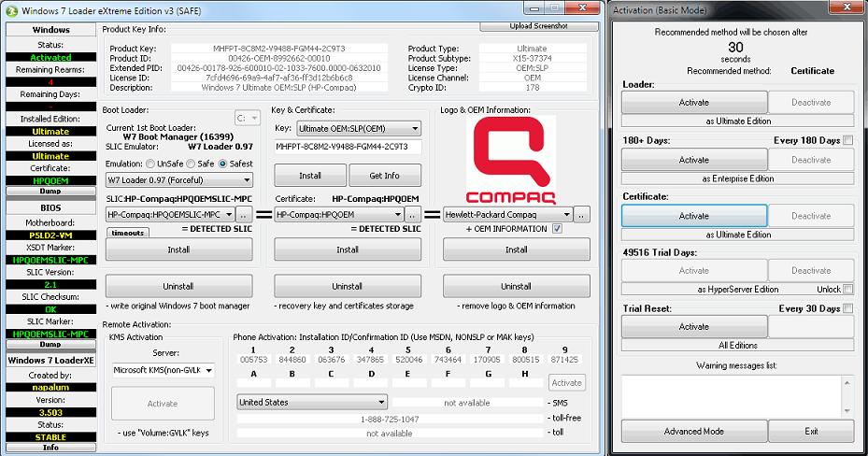Click the P5LD2-VM motherboard value

51,235
